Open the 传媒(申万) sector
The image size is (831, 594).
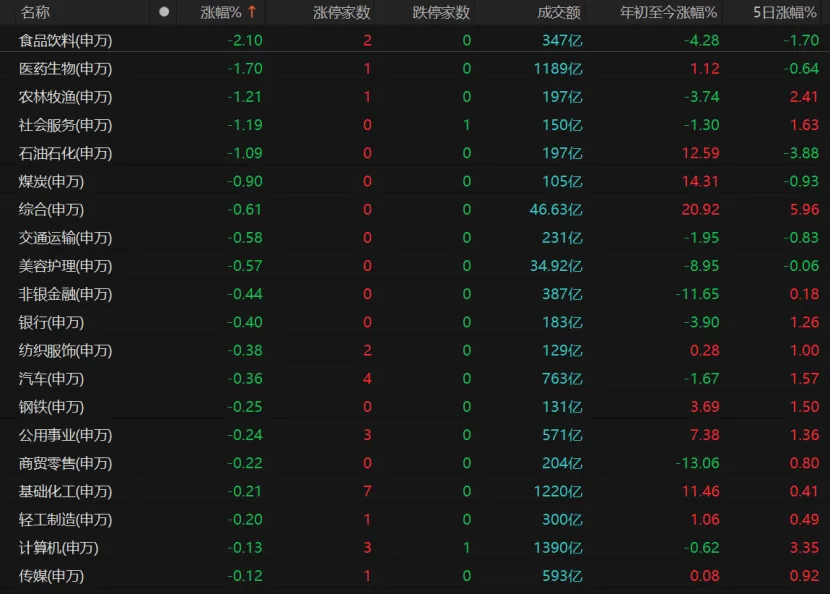pyautogui.click(x=52, y=576)
